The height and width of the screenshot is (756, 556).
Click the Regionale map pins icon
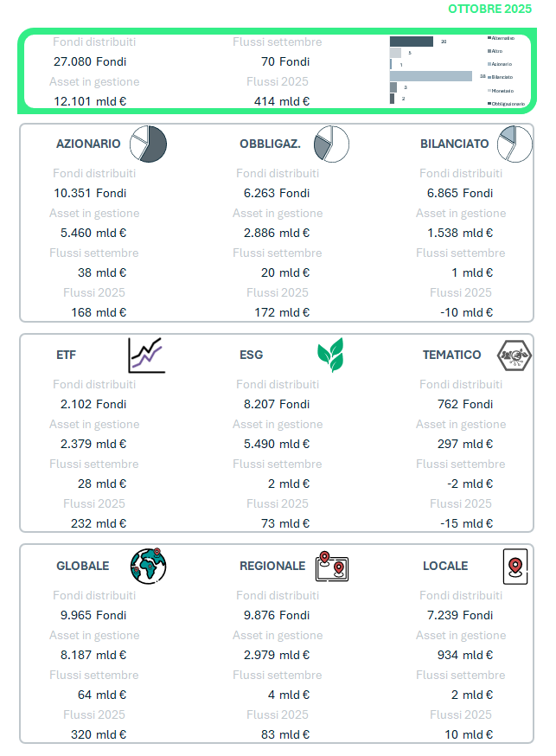[x=332, y=566]
